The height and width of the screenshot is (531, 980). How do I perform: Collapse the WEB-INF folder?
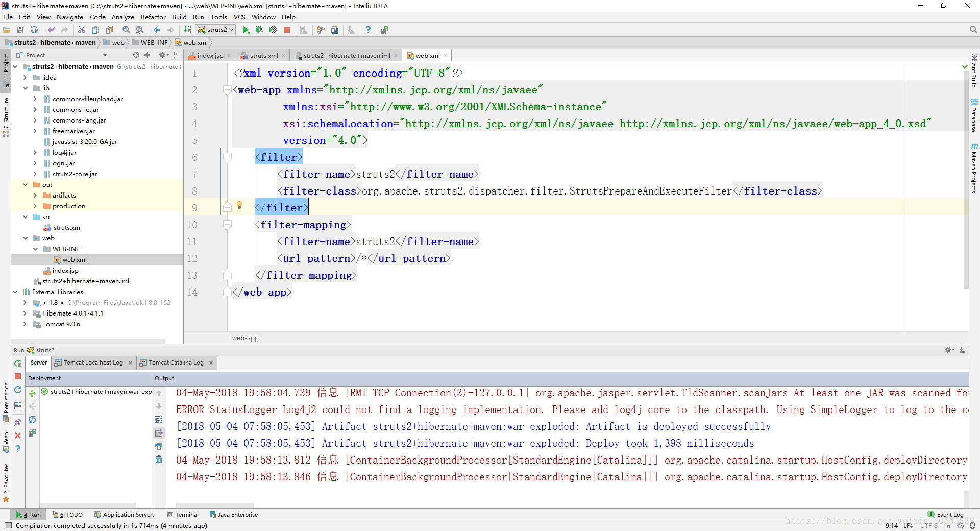click(x=35, y=249)
